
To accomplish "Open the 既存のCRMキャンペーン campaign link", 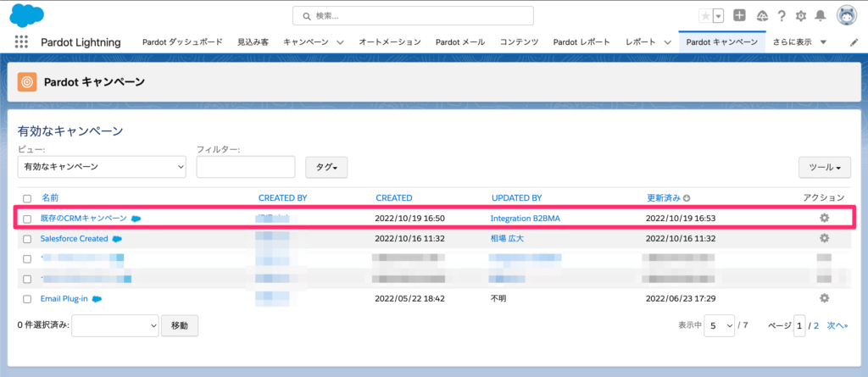I will click(84, 219).
